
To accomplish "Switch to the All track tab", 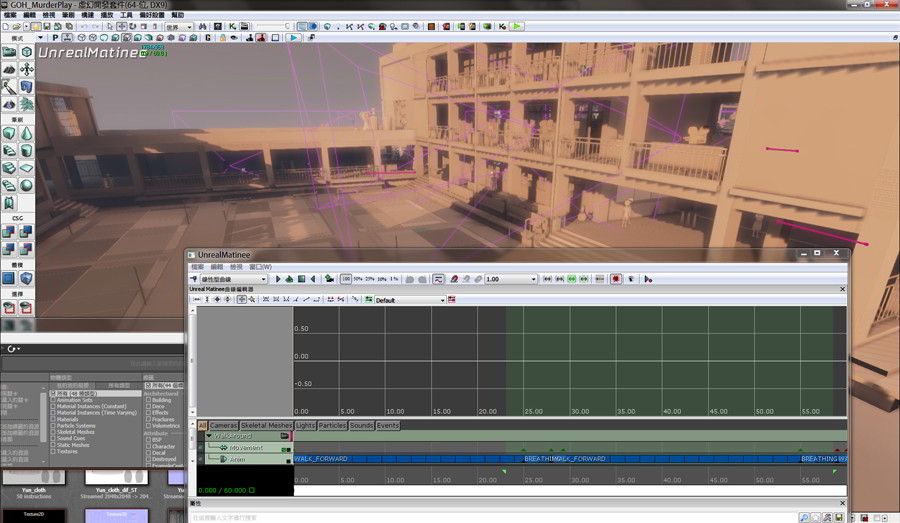I will click(x=202, y=425).
